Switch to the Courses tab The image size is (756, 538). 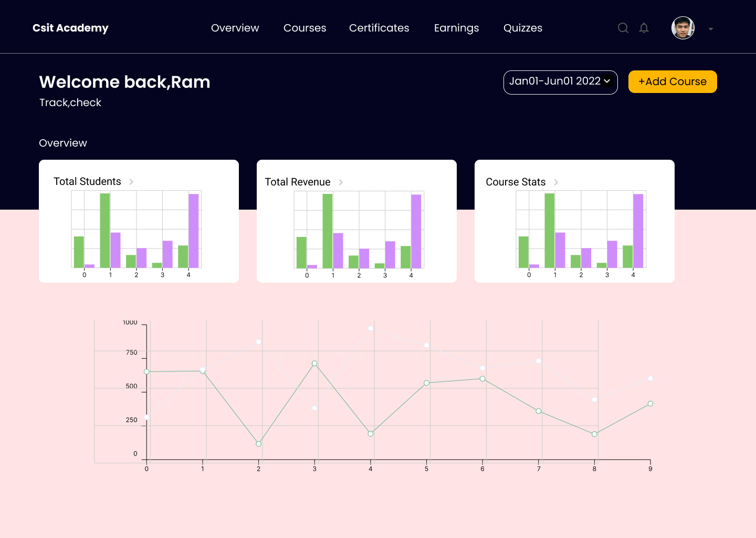304,28
